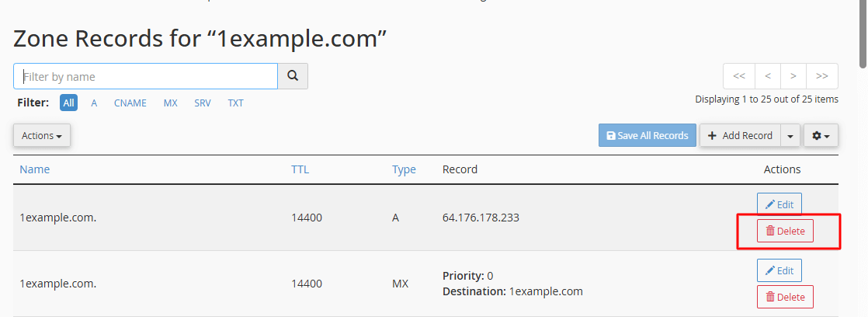Go to next page with > button
The width and height of the screenshot is (868, 317).
[x=793, y=76]
